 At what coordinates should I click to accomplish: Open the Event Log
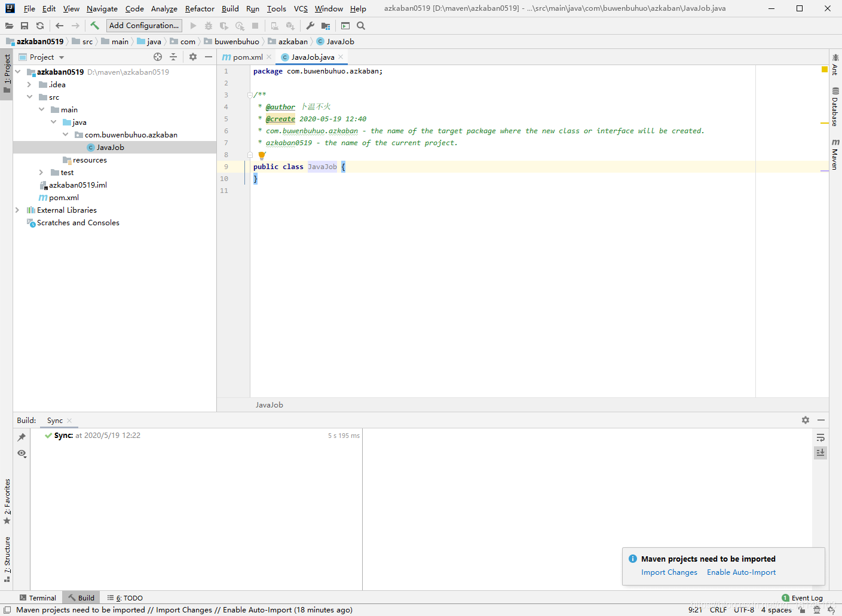click(x=802, y=598)
